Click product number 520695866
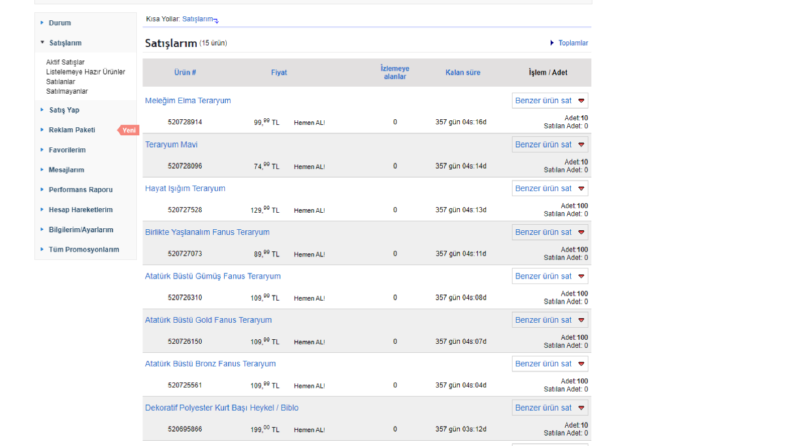793x446 pixels. (x=185, y=429)
